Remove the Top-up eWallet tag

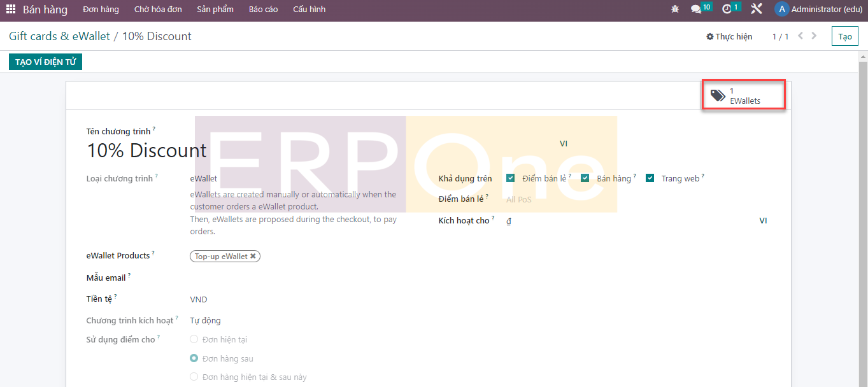click(253, 257)
